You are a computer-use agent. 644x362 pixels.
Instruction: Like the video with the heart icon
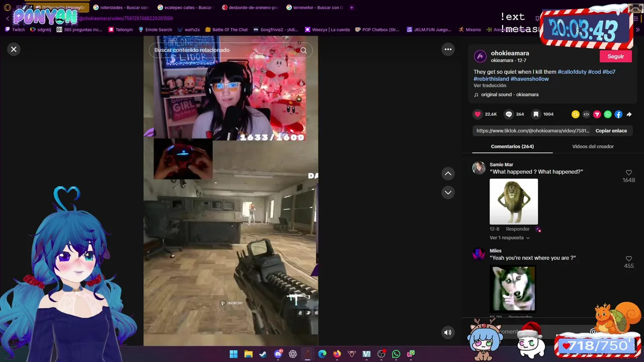[478, 114]
